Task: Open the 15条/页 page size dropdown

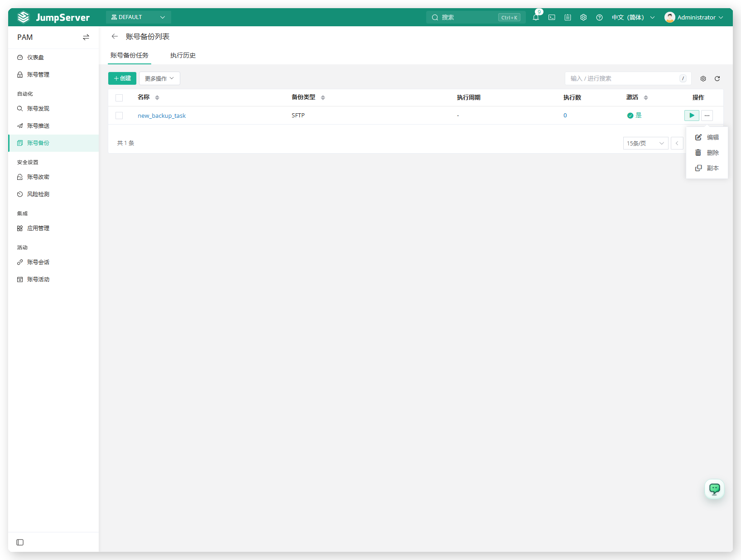Action: 645,143
